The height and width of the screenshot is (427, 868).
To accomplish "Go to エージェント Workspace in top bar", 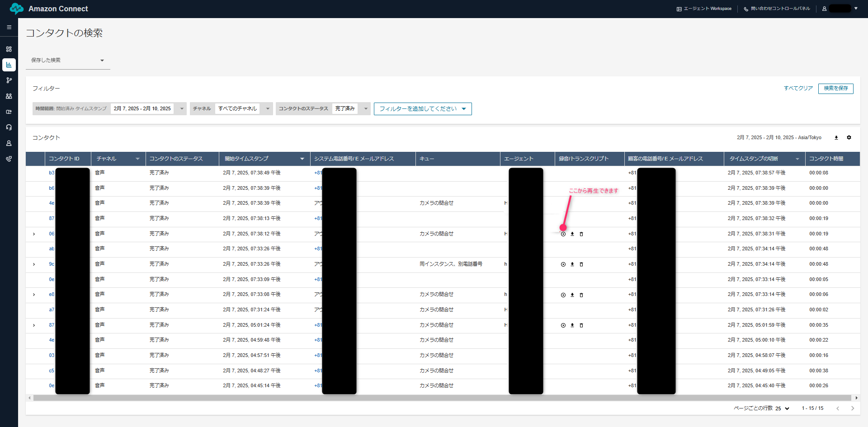I will pyautogui.click(x=703, y=9).
